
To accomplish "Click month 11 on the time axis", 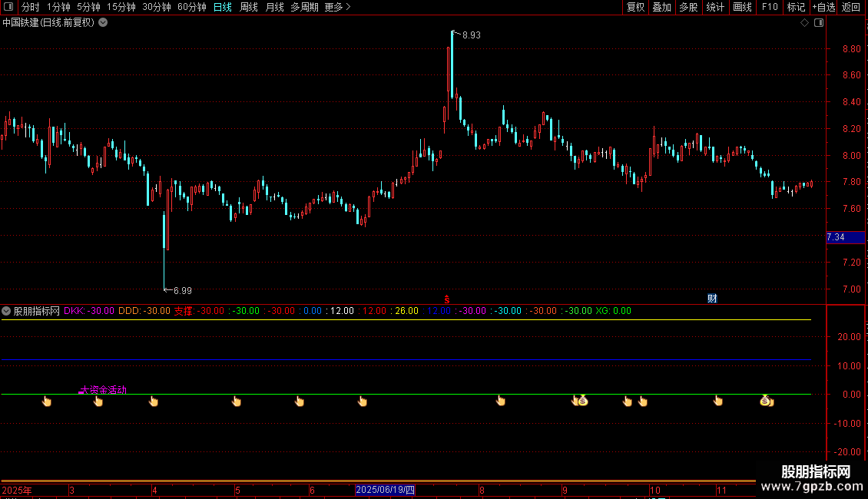I will click(721, 491).
